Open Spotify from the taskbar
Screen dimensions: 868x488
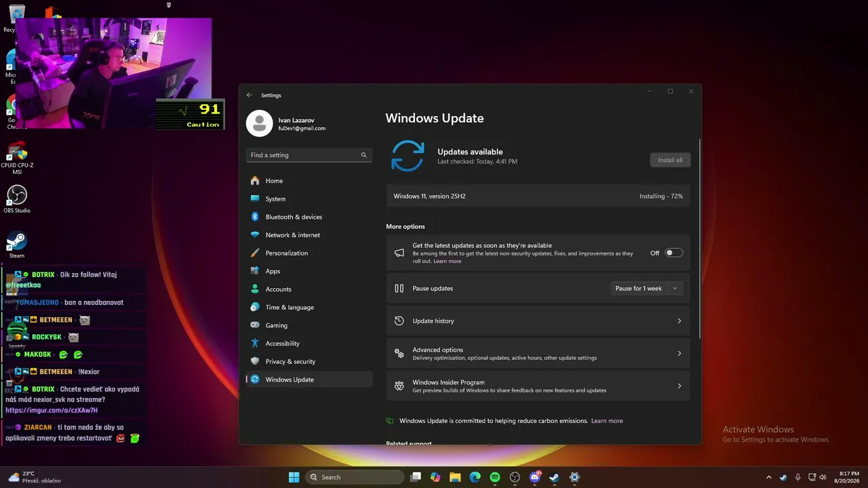tap(494, 477)
